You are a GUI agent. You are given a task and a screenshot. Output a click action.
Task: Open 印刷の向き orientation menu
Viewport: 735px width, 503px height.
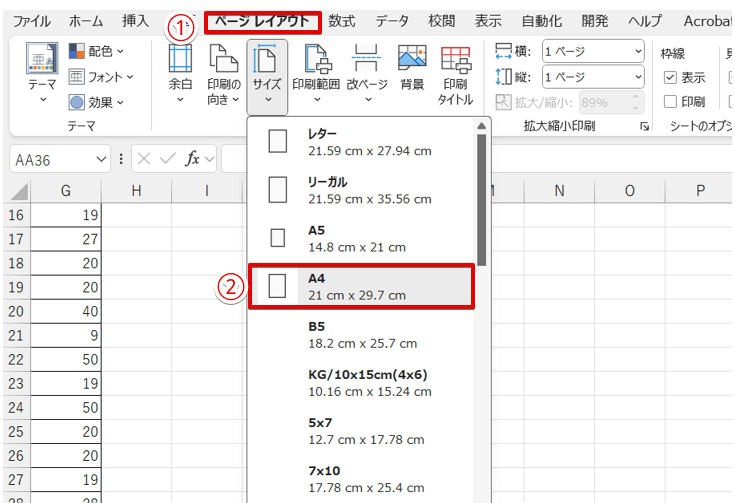click(224, 74)
